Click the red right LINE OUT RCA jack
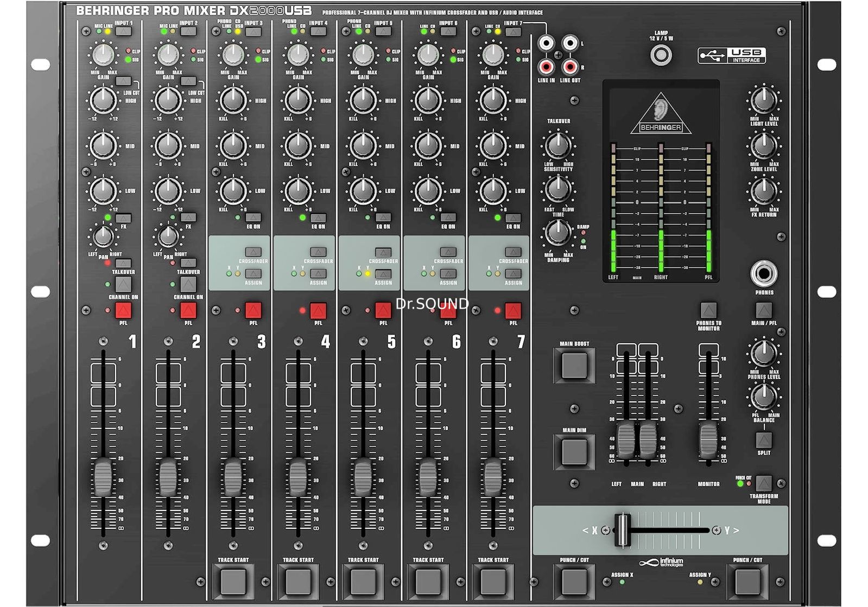The image size is (868, 607). tap(570, 67)
